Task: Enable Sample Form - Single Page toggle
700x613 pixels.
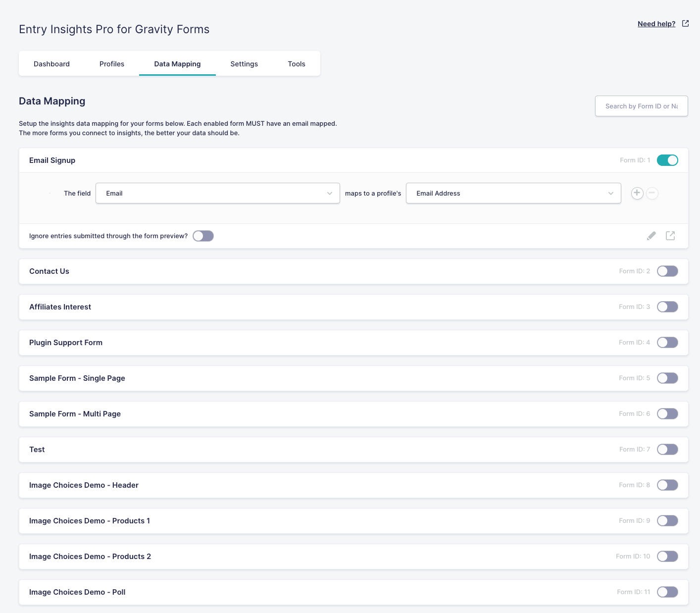Action: (x=667, y=378)
